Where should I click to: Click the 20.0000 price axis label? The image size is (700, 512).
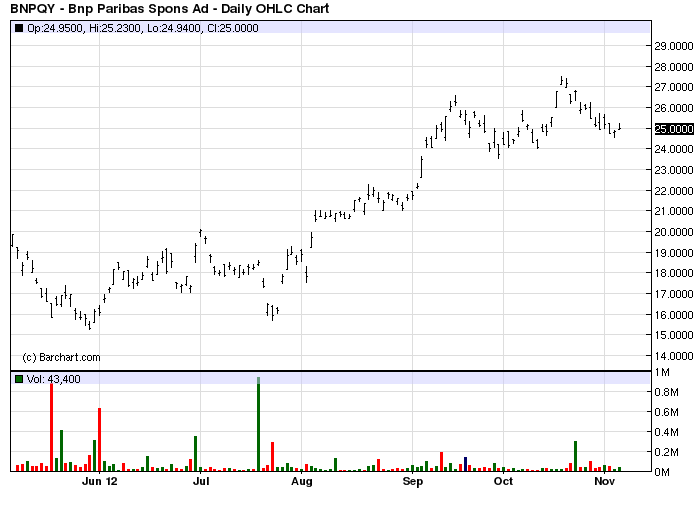click(x=674, y=232)
